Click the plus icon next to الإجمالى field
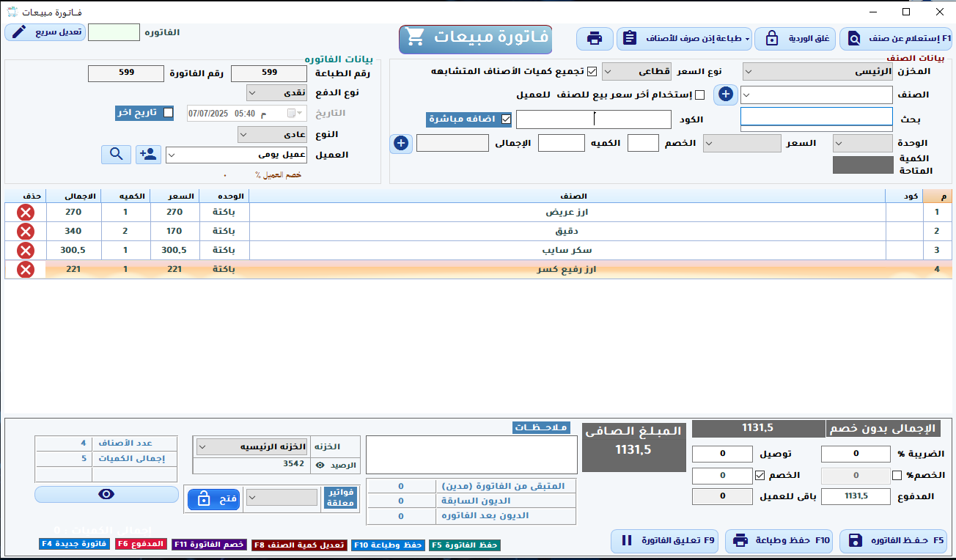This screenshot has height=560, width=956. (x=400, y=143)
